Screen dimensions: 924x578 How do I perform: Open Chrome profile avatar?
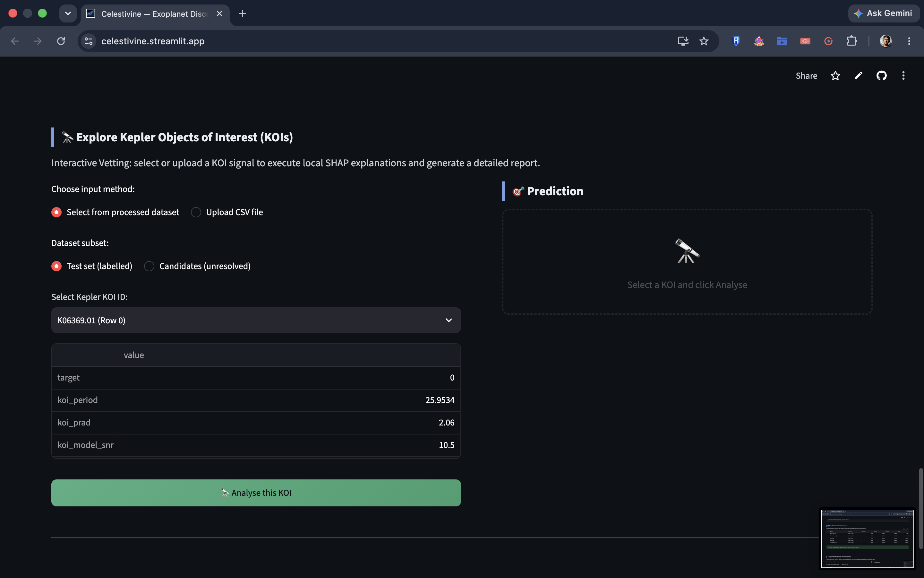tap(886, 41)
